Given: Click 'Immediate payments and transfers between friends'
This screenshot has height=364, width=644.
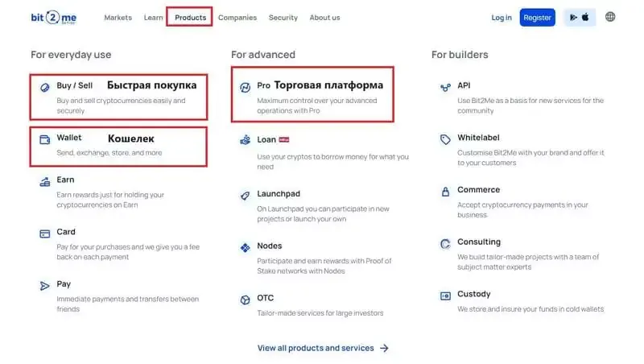Looking at the screenshot, I should 128,304.
